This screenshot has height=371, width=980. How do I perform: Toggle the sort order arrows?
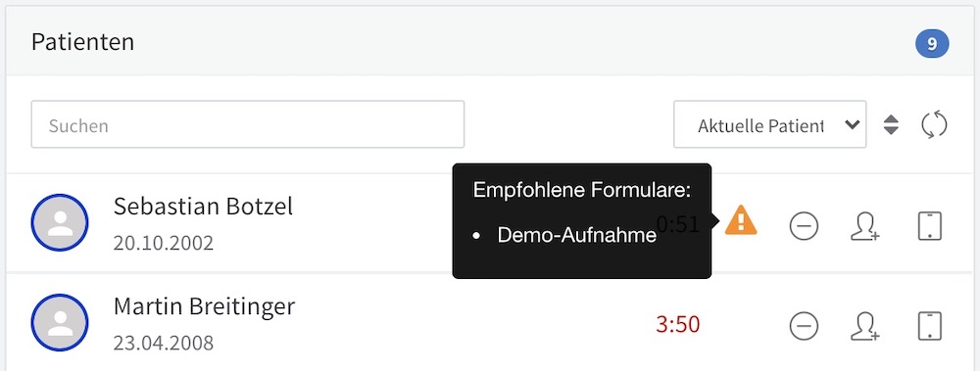[891, 125]
